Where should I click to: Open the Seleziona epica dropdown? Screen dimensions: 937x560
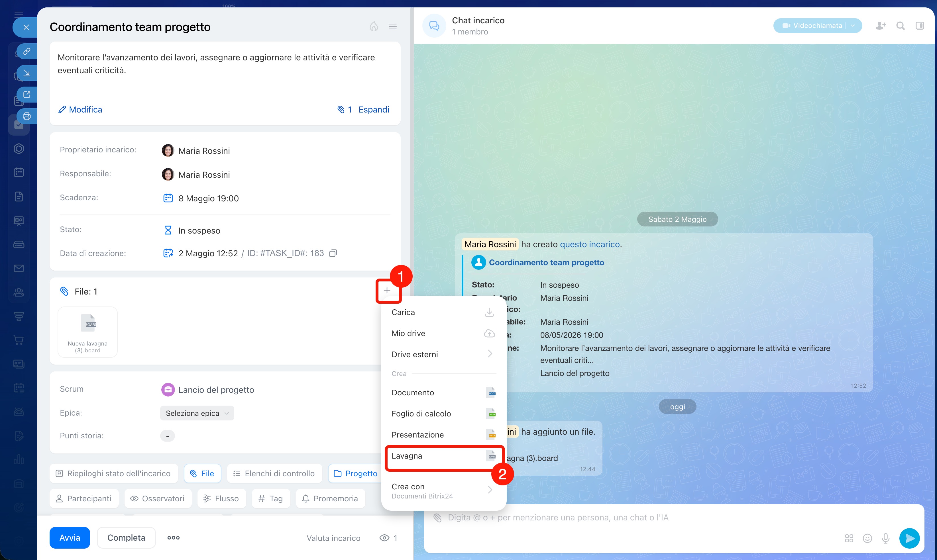[197, 413]
